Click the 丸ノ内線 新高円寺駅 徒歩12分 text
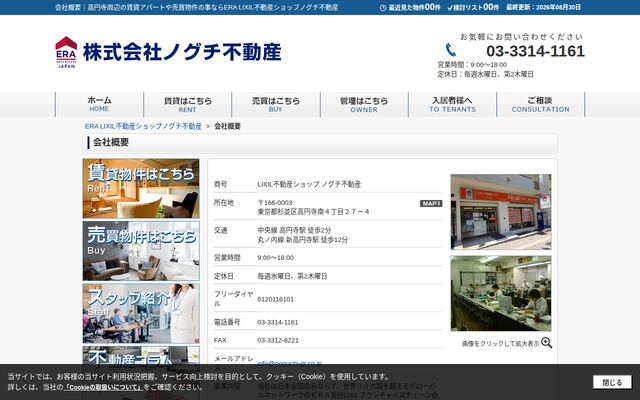Viewport: 640px width, 400px height. coord(302,240)
